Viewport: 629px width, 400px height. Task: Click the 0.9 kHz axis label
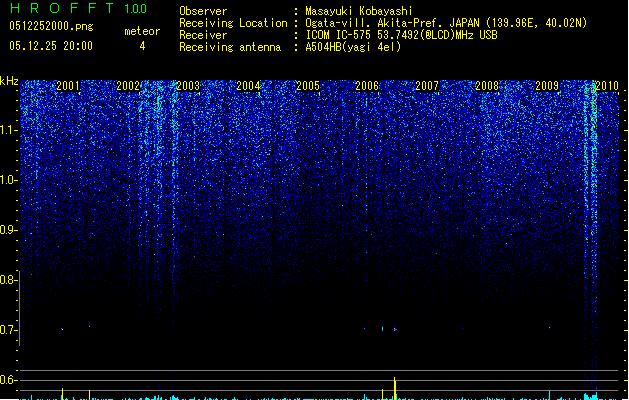[x=8, y=230]
